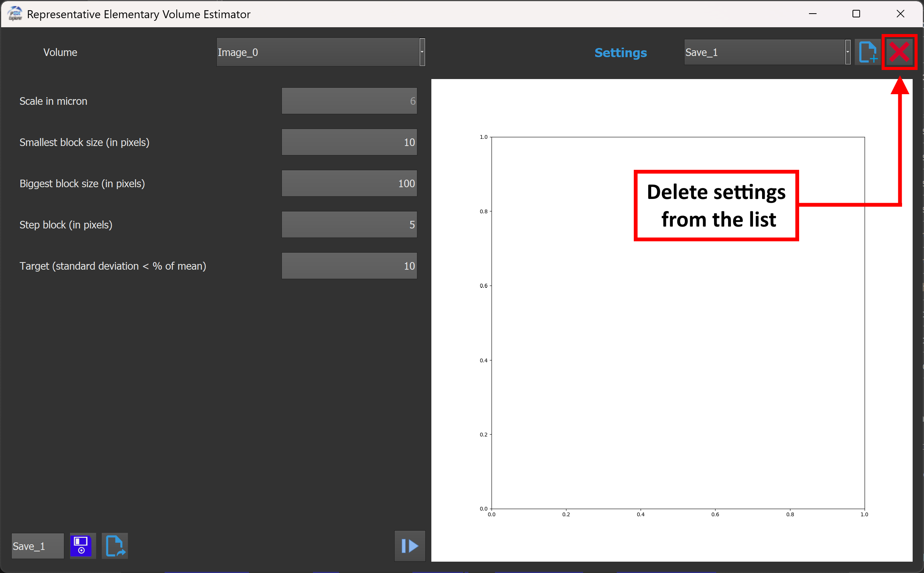Expand the Volume combo box arrow

pos(422,52)
